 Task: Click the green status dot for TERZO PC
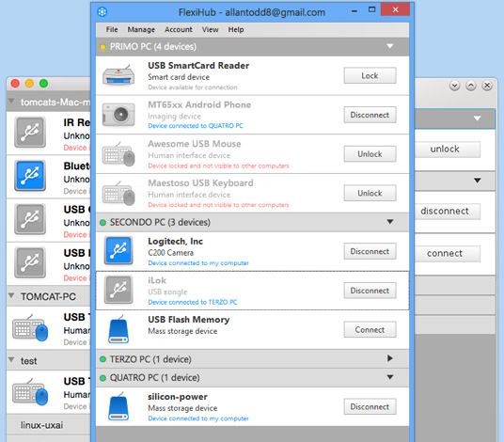[102, 359]
